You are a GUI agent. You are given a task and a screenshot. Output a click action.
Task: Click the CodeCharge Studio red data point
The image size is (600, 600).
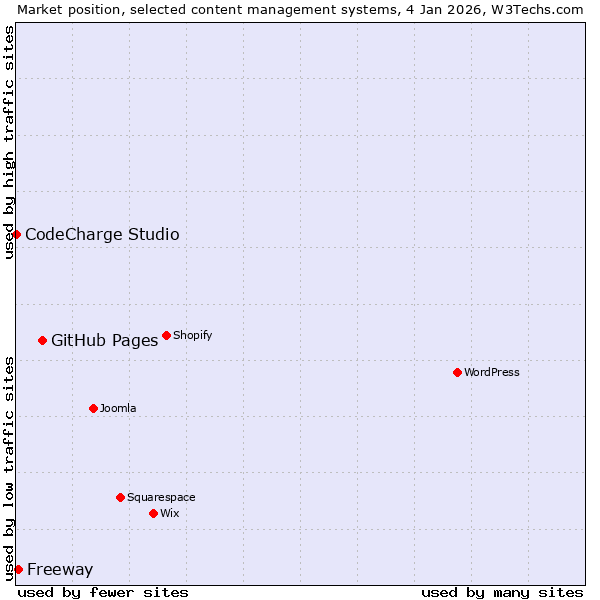pos(16,234)
